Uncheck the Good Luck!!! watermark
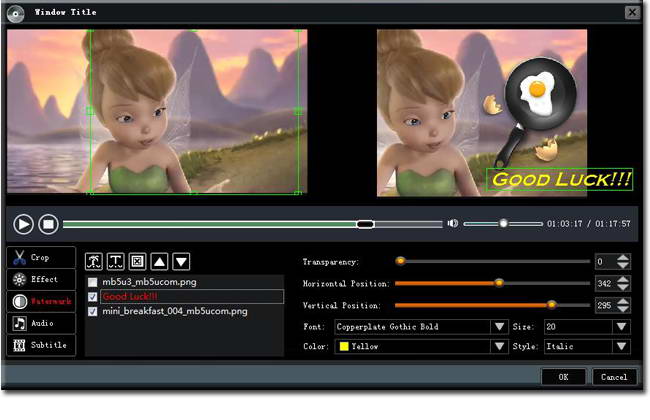 (92, 297)
